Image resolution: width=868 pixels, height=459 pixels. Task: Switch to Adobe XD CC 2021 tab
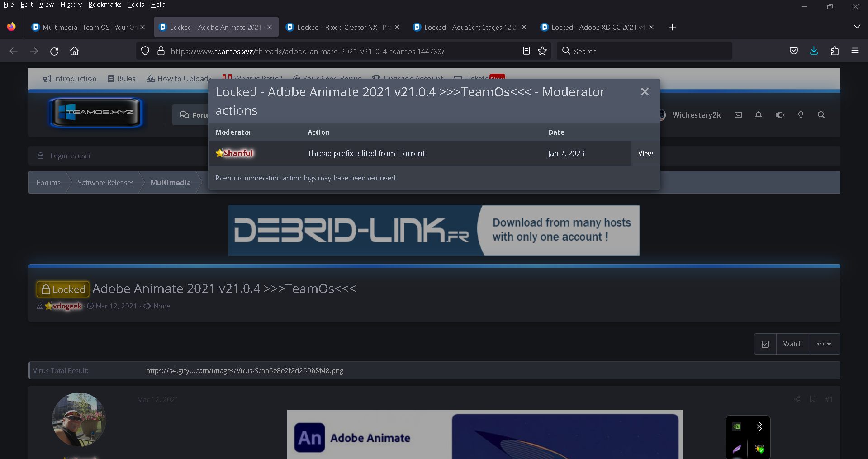point(597,27)
